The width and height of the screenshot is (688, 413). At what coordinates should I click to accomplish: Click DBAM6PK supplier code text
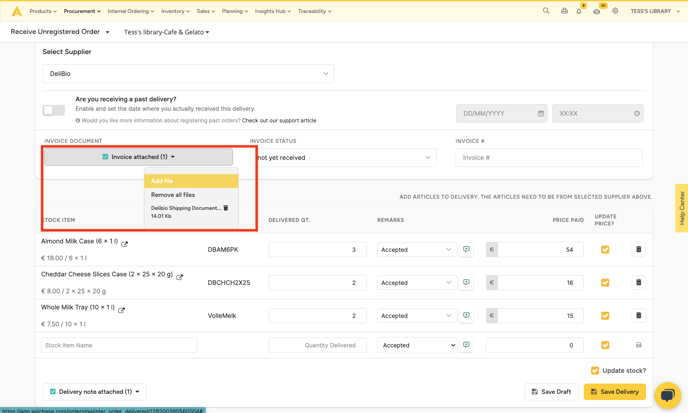coord(223,249)
